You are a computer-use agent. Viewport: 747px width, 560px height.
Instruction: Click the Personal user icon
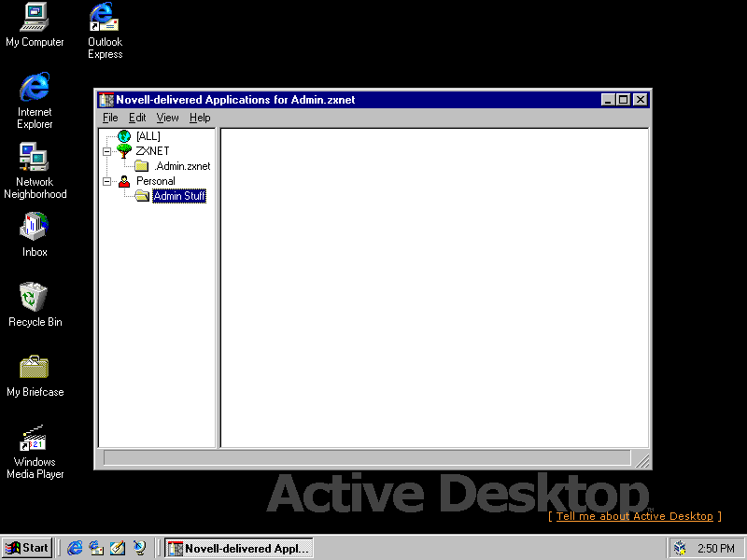[x=124, y=181]
